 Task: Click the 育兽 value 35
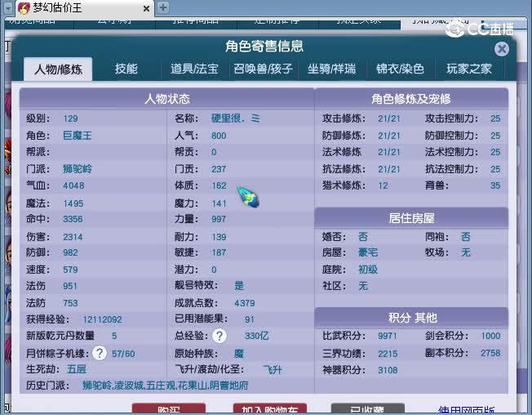click(x=495, y=185)
